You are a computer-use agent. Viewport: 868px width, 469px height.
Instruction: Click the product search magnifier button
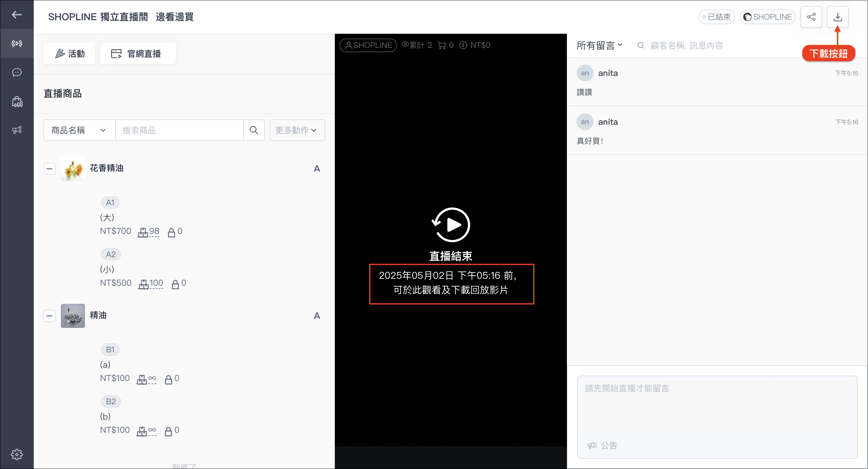click(x=254, y=130)
